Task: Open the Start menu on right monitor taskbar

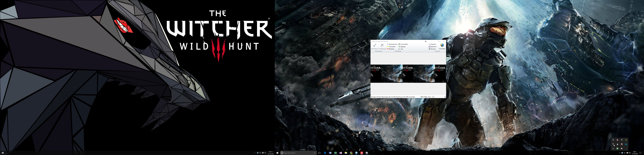Action: pyautogui.click(x=277, y=153)
